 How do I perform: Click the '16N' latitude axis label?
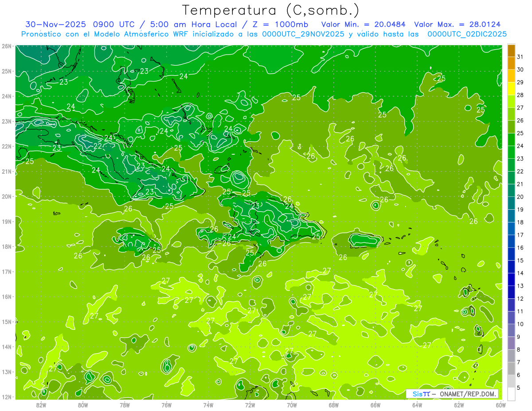click(x=6, y=297)
